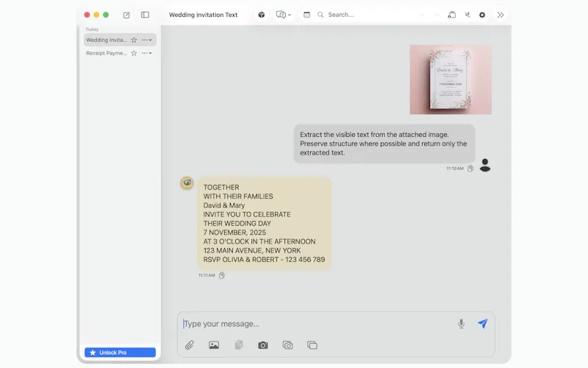The height and width of the screenshot is (368, 588).
Task: Select the Wedding Invita... conversation
Action: pos(120,40)
